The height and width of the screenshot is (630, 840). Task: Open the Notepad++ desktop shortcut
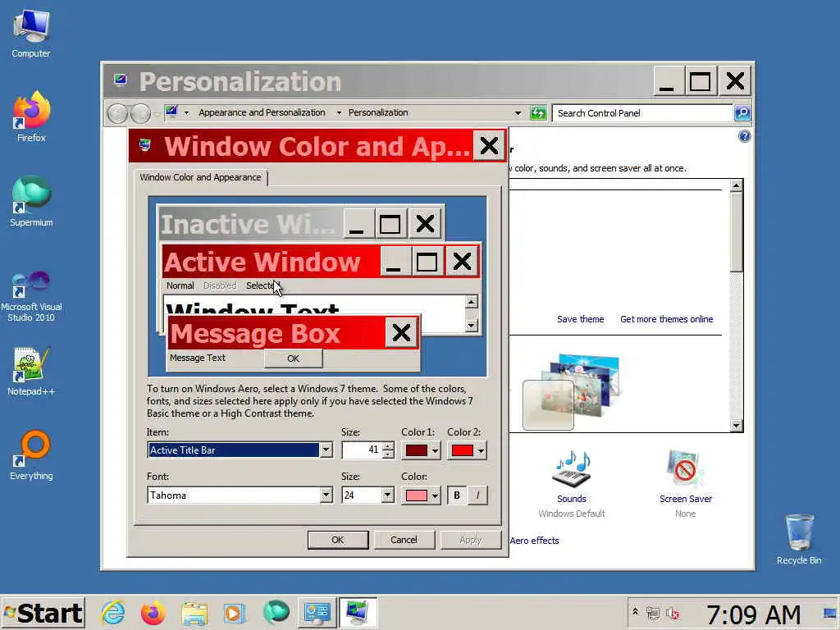(31, 372)
